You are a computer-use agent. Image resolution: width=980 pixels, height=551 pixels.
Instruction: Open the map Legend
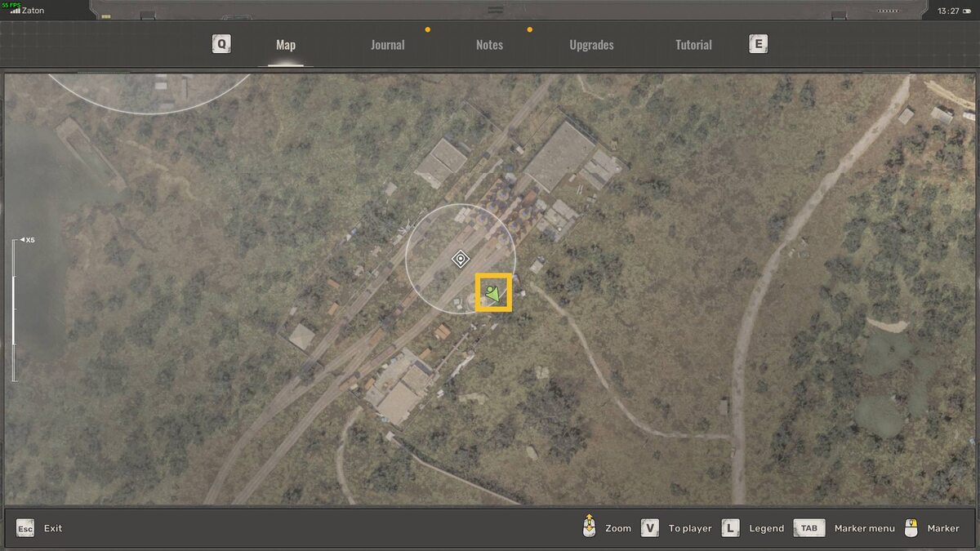point(767,528)
